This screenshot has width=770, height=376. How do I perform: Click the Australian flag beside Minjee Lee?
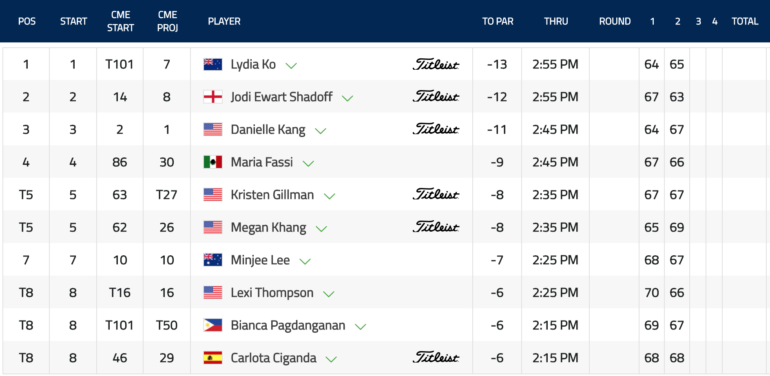pos(213,260)
